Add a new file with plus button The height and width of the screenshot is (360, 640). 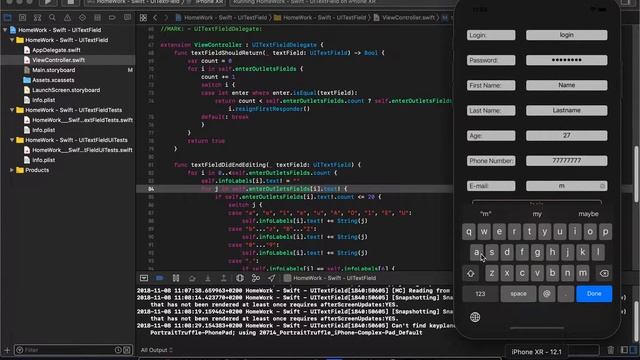[x=7, y=350]
